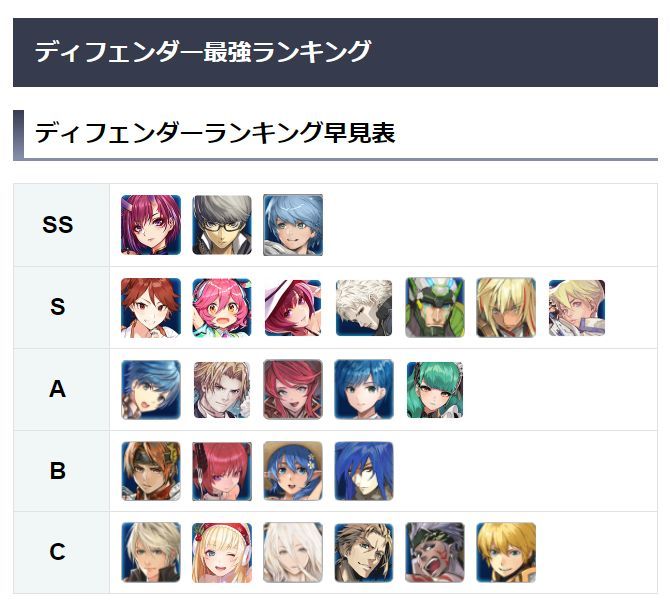The image size is (670, 609).
Task: Choose the goggles-wearing character in B tier
Action: click(151, 471)
